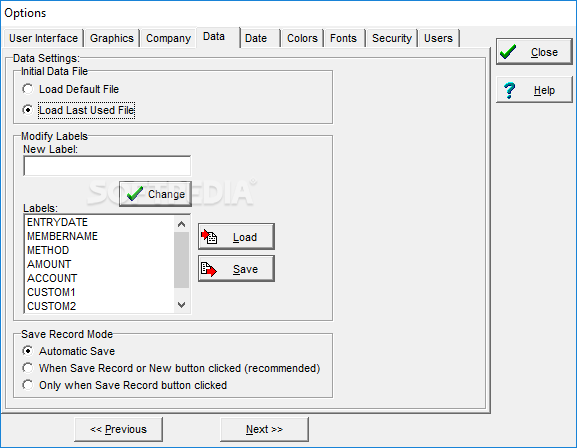The height and width of the screenshot is (448, 577).
Task: Click the blue question mark Help icon
Action: coord(510,90)
